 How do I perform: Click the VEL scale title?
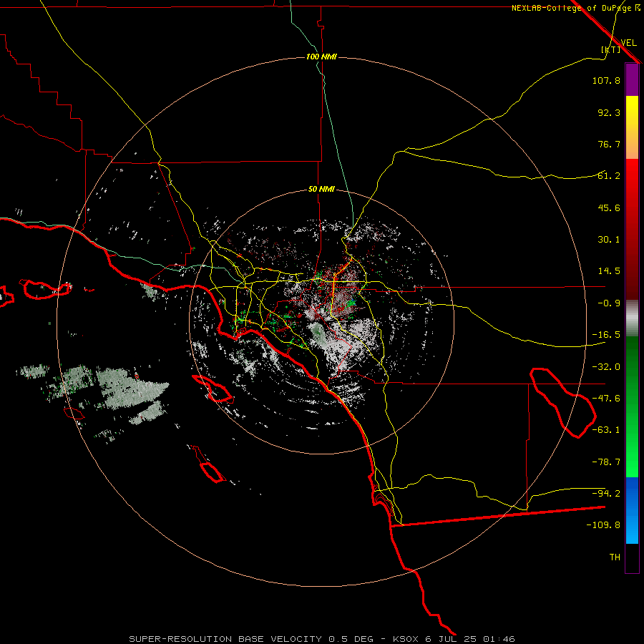pos(628,43)
